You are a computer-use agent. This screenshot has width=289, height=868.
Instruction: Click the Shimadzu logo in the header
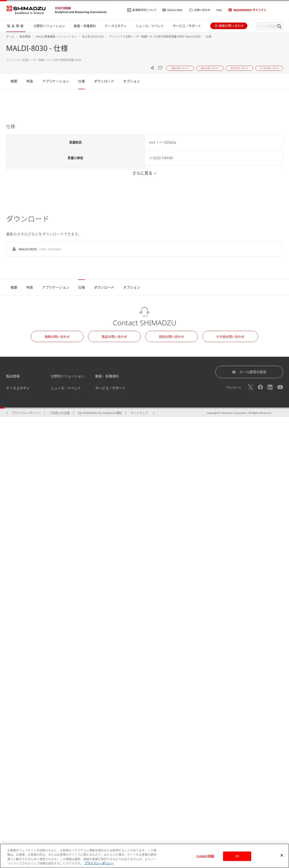point(26,10)
